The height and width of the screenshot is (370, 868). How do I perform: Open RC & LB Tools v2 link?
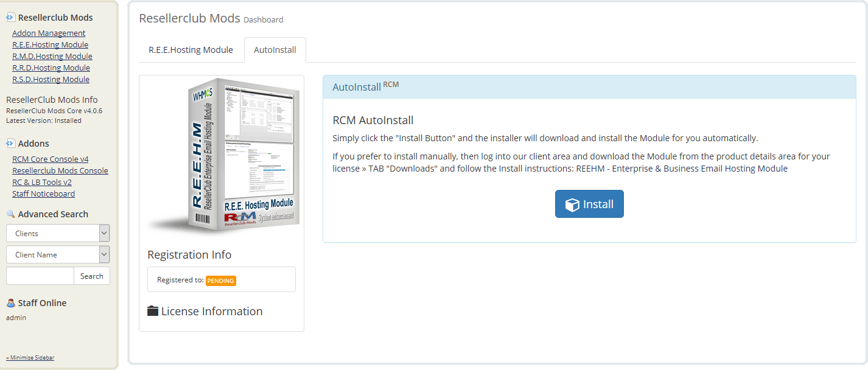click(42, 182)
